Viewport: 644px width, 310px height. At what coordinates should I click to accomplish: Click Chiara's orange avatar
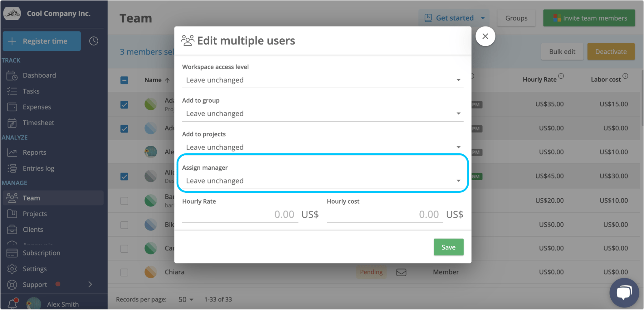click(x=151, y=272)
